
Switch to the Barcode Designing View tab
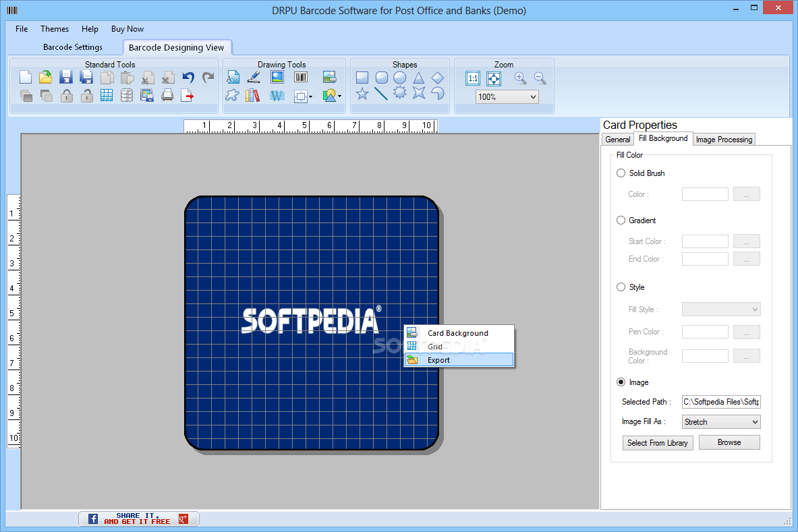(x=177, y=47)
